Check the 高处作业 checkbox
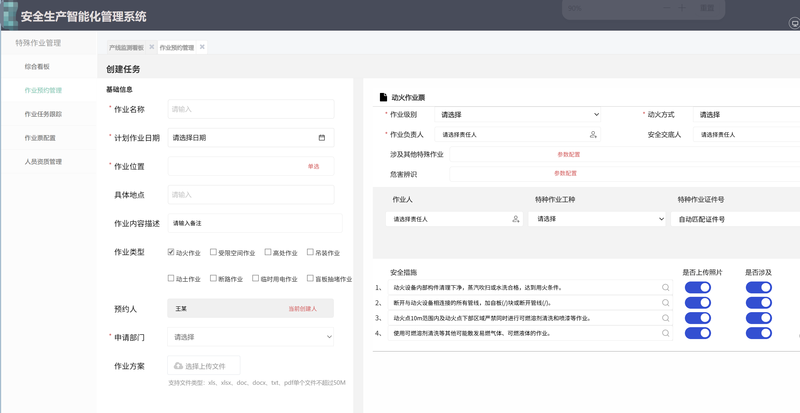Image resolution: width=800 pixels, height=413 pixels. (268, 252)
